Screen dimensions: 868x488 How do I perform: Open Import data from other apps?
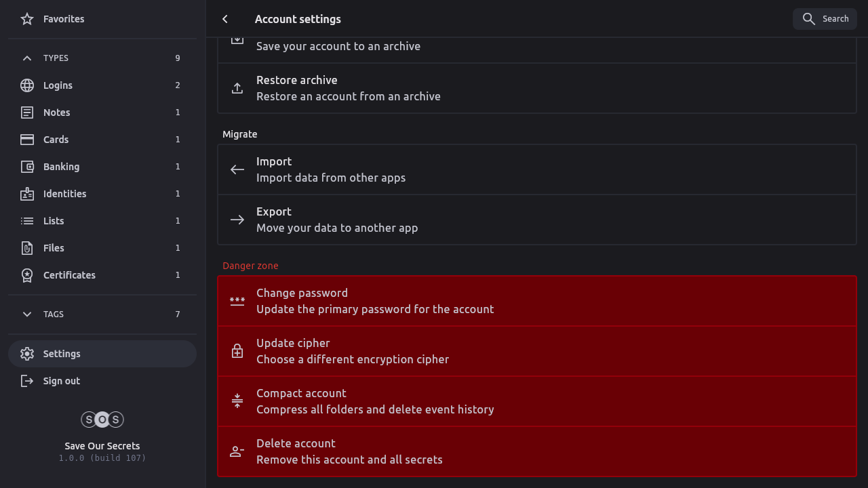coord(536,169)
